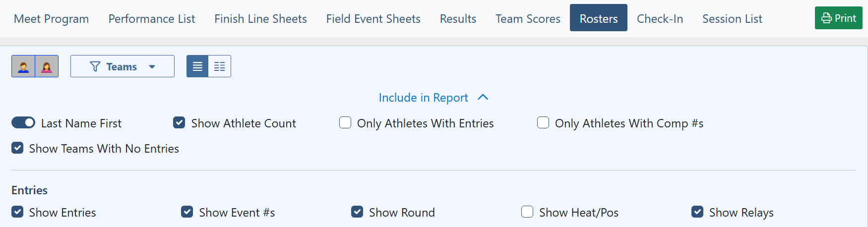Switch to the Team Scores tab
868x227 pixels.
pyautogui.click(x=528, y=19)
